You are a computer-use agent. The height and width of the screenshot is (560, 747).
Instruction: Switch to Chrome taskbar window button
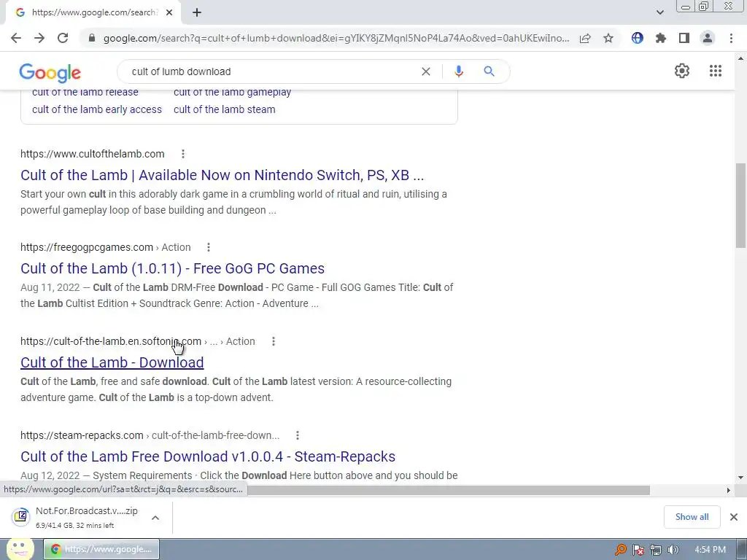[101, 549]
